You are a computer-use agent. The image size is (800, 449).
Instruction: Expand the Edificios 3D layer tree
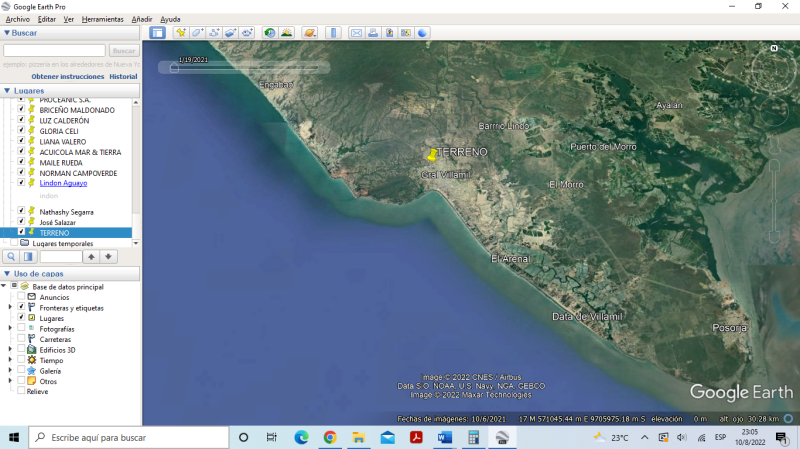10,350
